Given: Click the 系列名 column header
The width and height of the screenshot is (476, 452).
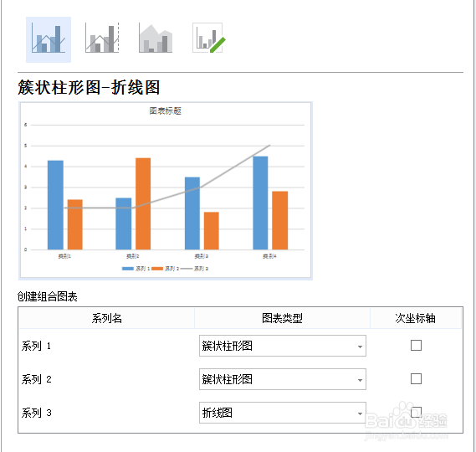Looking at the screenshot, I should [106, 318].
